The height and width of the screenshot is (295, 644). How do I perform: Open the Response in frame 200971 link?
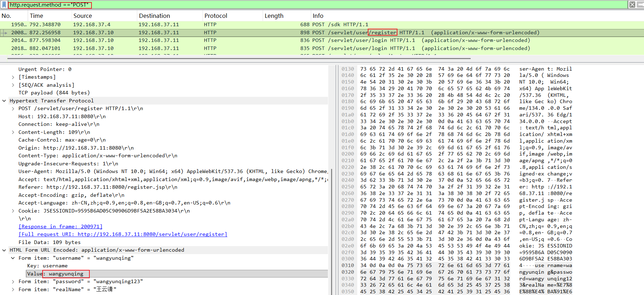point(60,226)
